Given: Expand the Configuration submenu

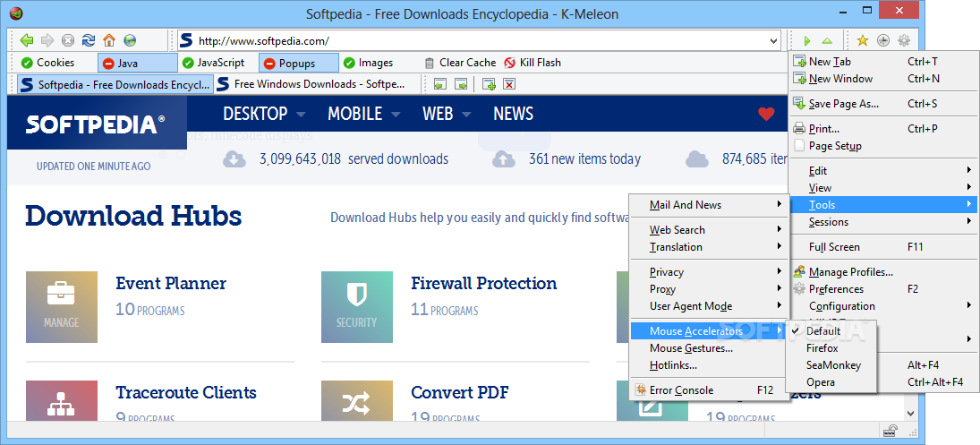Looking at the screenshot, I should pyautogui.click(x=883, y=306).
